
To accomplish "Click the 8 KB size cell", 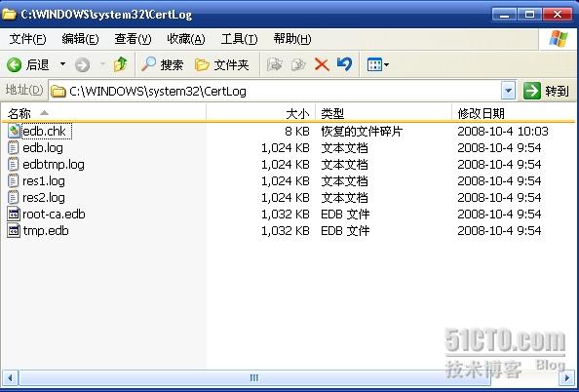I will click(x=297, y=132).
